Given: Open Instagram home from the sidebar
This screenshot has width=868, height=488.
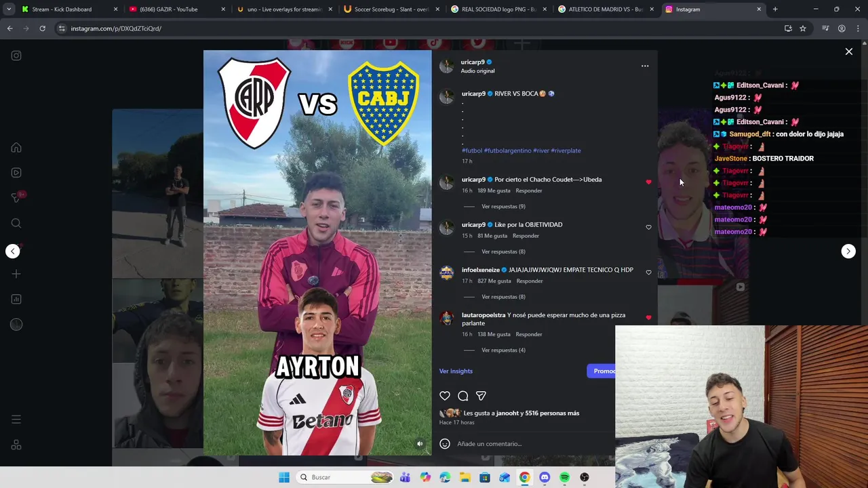Looking at the screenshot, I should click(16, 148).
